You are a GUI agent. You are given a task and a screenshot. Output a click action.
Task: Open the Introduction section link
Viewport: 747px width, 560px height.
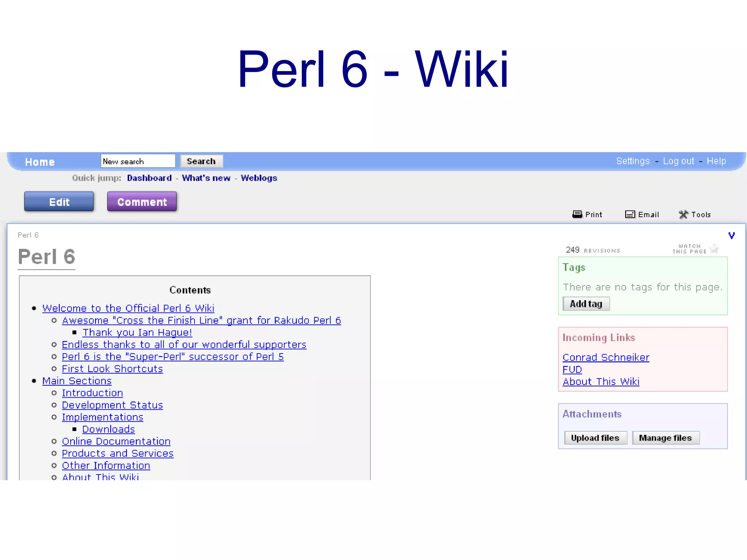coord(92,393)
